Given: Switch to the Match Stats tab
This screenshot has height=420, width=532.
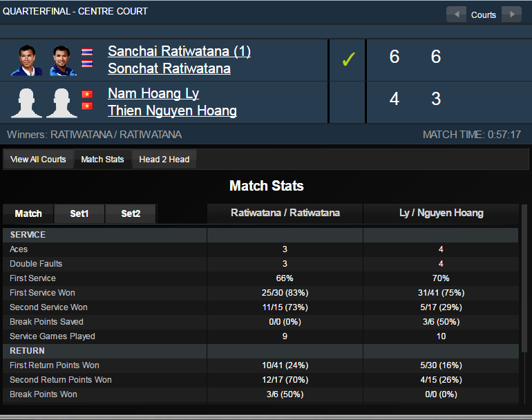Looking at the screenshot, I should [102, 160].
